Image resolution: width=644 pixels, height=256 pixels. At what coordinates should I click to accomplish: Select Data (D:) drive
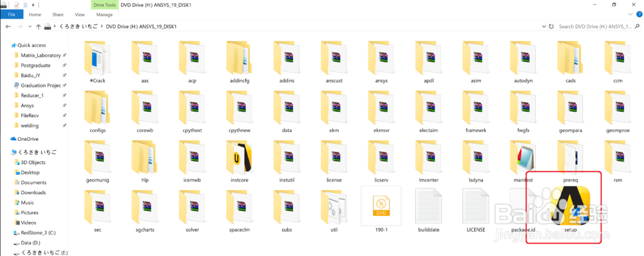(x=30, y=243)
